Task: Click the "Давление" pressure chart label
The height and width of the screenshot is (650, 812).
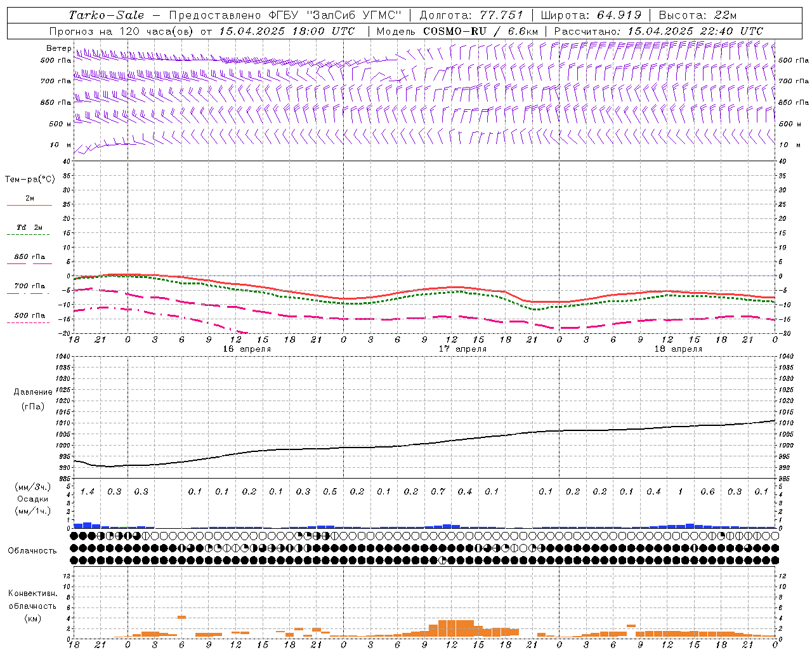Action: tap(33, 392)
